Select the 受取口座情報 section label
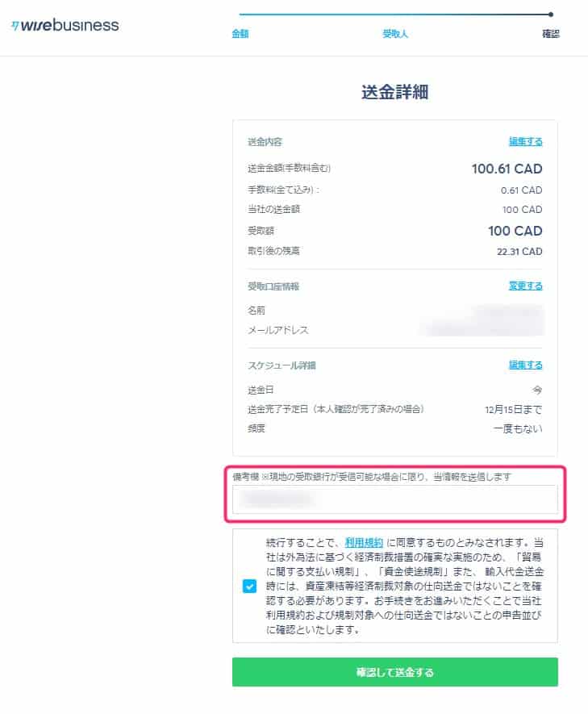The width and height of the screenshot is (588, 714). click(x=273, y=286)
